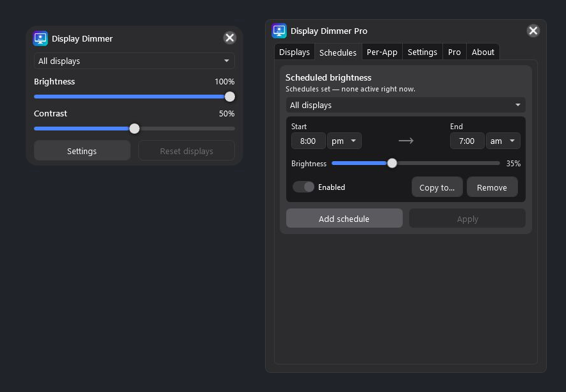This screenshot has width=566, height=392.
Task: Open the Per-App tab
Action: coord(382,52)
